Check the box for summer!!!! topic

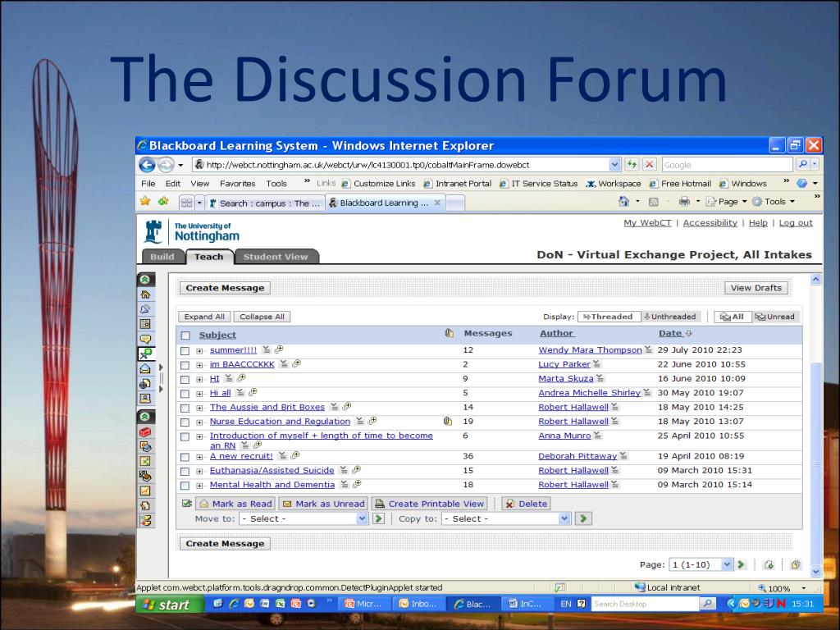pos(185,351)
